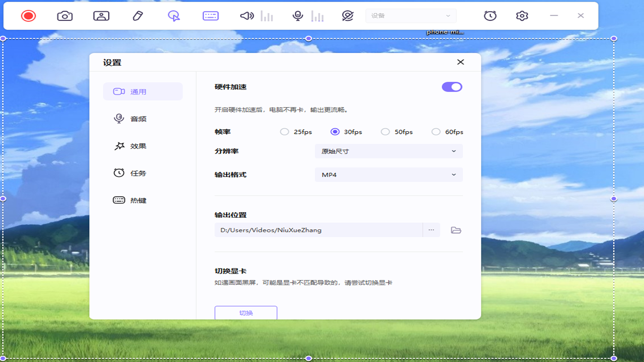
Task: Enable the webcam overlay icon
Action: [x=101, y=16]
